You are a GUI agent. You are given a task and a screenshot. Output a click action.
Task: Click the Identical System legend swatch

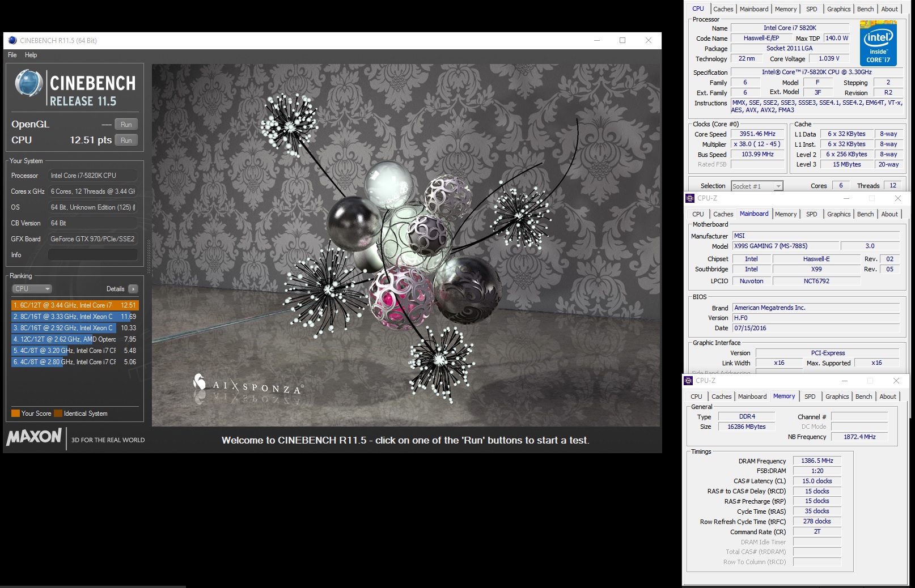tap(58, 414)
